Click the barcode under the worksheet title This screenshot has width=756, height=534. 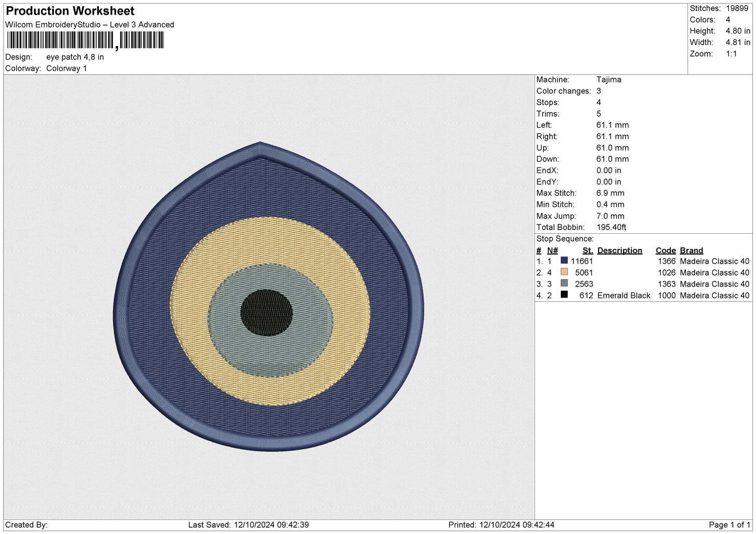85,40
